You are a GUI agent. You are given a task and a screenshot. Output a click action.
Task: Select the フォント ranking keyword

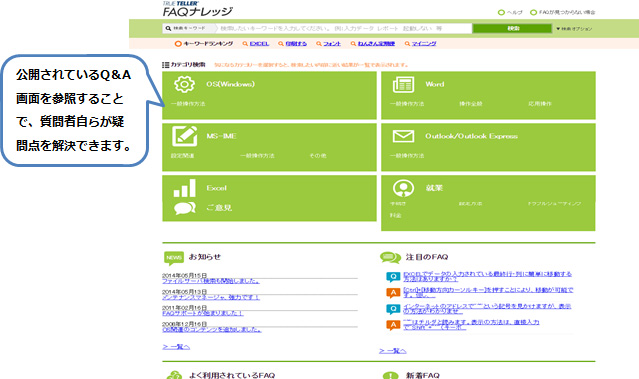[332, 44]
